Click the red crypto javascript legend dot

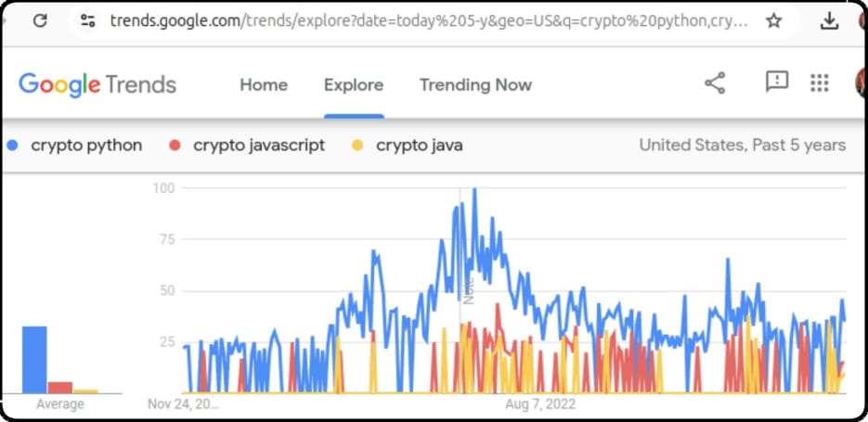tap(175, 146)
